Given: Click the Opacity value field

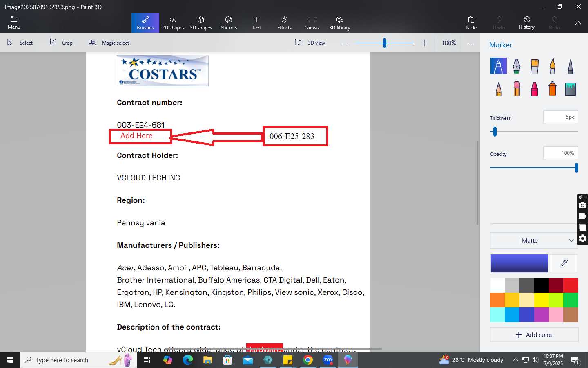Looking at the screenshot, I should pyautogui.click(x=561, y=153).
